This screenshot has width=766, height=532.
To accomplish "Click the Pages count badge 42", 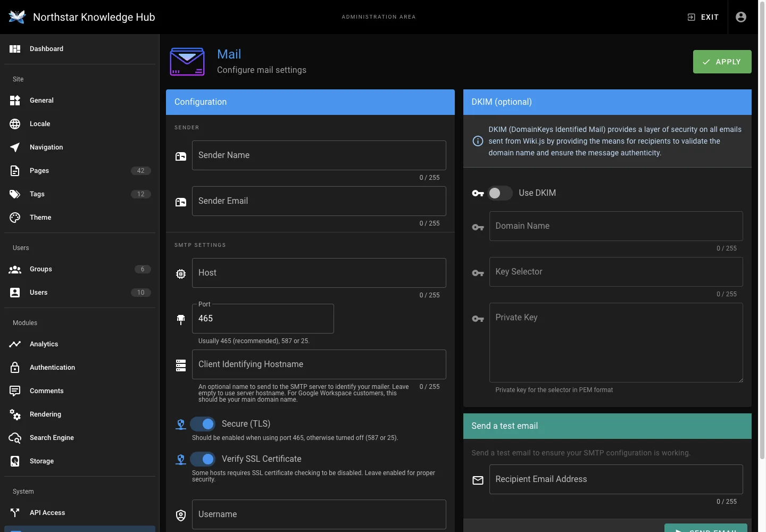I will pos(141,171).
